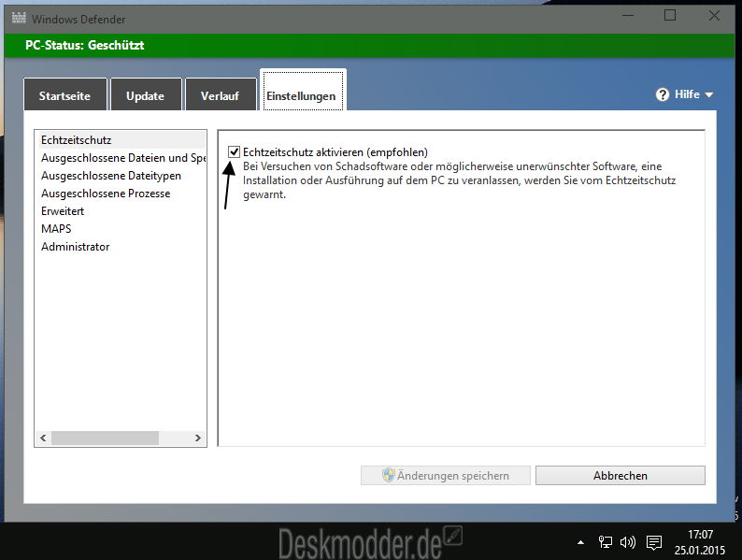Switch to the Startseite tab

coord(64,95)
